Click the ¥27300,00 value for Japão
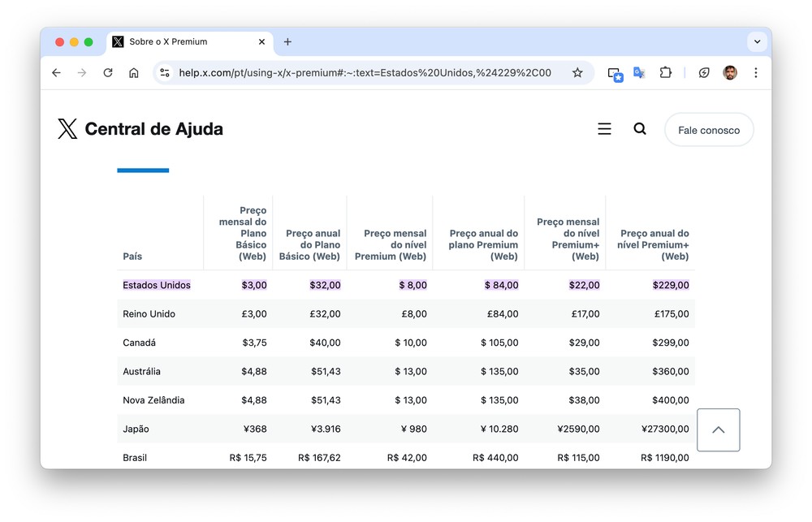812x522 pixels. [x=665, y=429]
